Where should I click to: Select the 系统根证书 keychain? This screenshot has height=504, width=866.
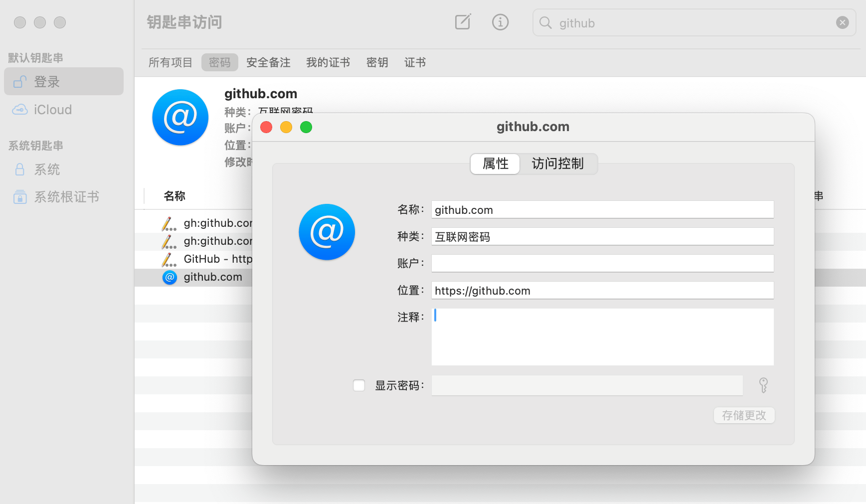[x=66, y=197]
